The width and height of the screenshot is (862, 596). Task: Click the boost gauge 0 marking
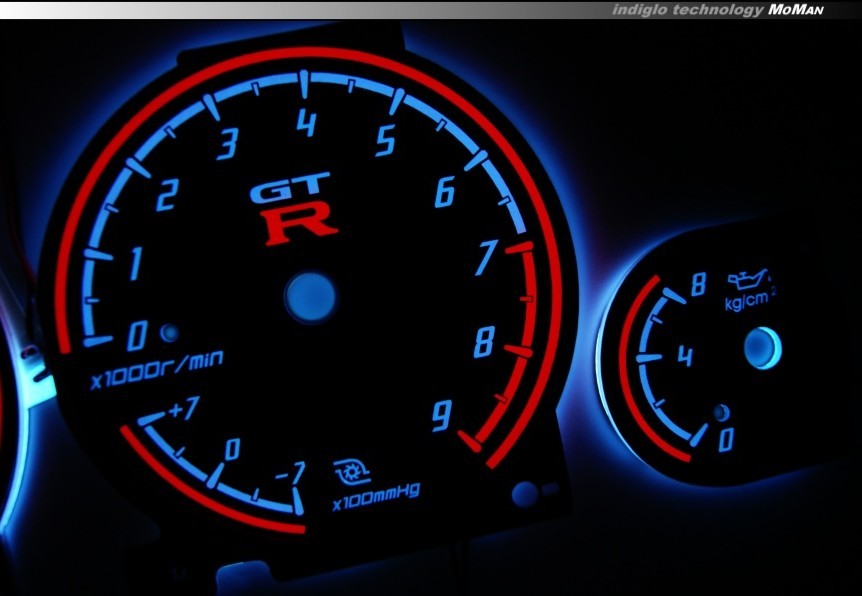(233, 449)
